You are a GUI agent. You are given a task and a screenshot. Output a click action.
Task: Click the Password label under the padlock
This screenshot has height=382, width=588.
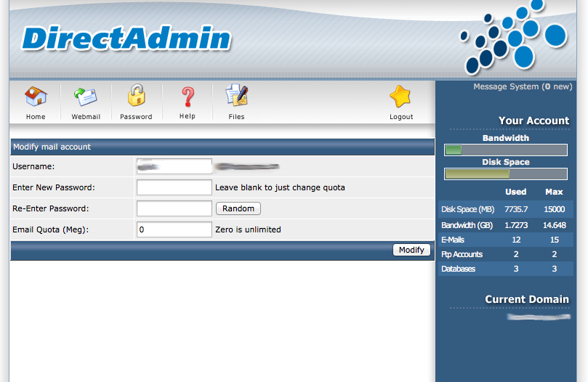[x=136, y=117]
